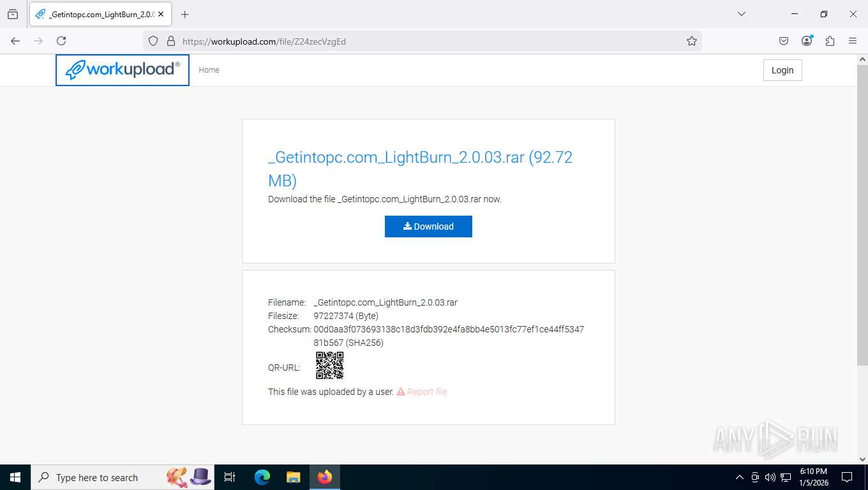View site security padlock info
The height and width of the screenshot is (490, 868).
[170, 41]
